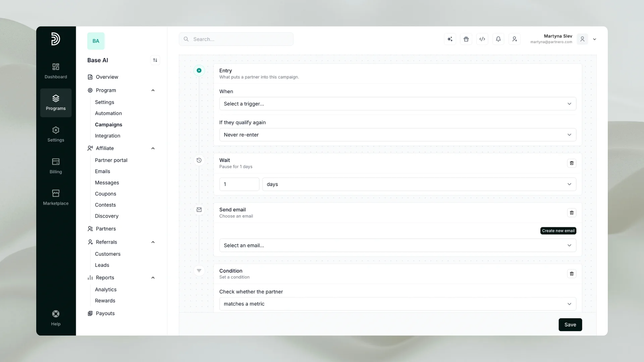
Task: Open the Automation page link
Action: 108,113
